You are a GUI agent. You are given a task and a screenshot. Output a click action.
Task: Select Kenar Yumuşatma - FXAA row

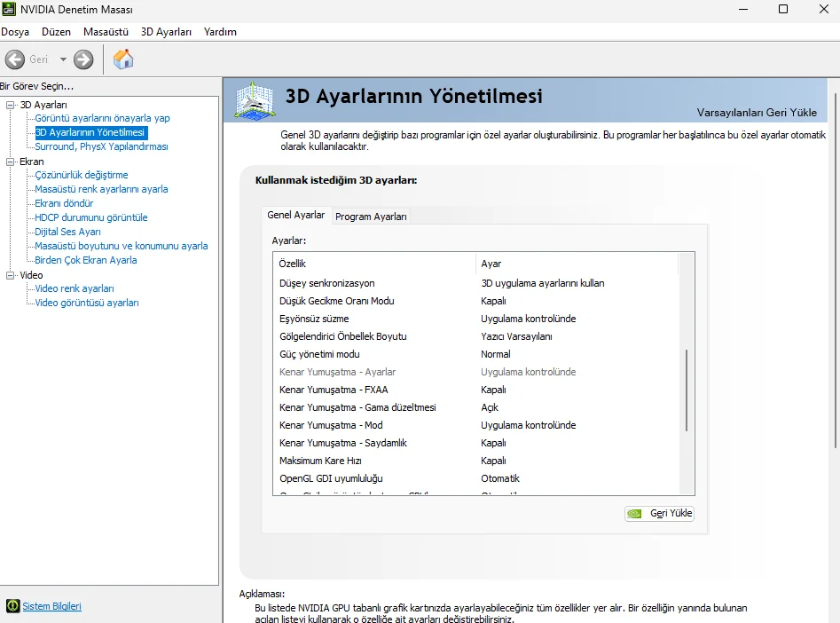tap(477, 390)
